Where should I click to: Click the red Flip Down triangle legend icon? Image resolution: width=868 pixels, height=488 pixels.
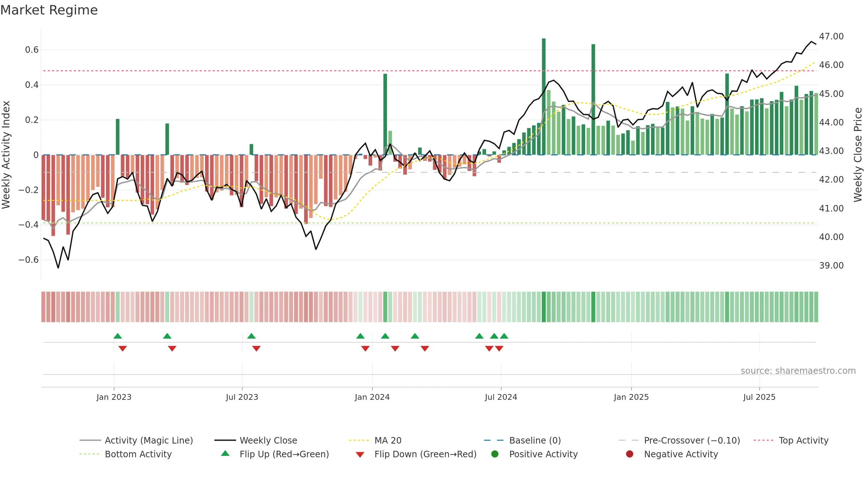(x=360, y=455)
